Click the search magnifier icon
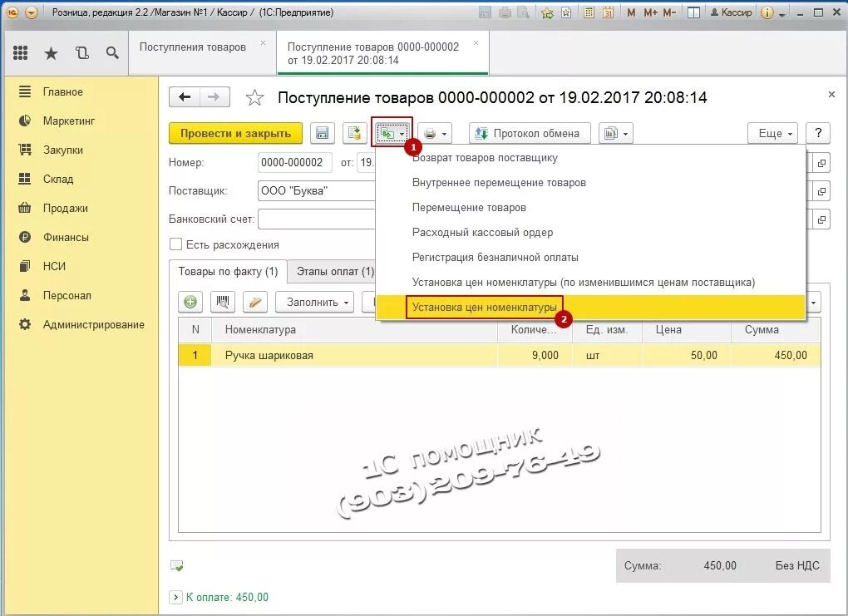 112,53
